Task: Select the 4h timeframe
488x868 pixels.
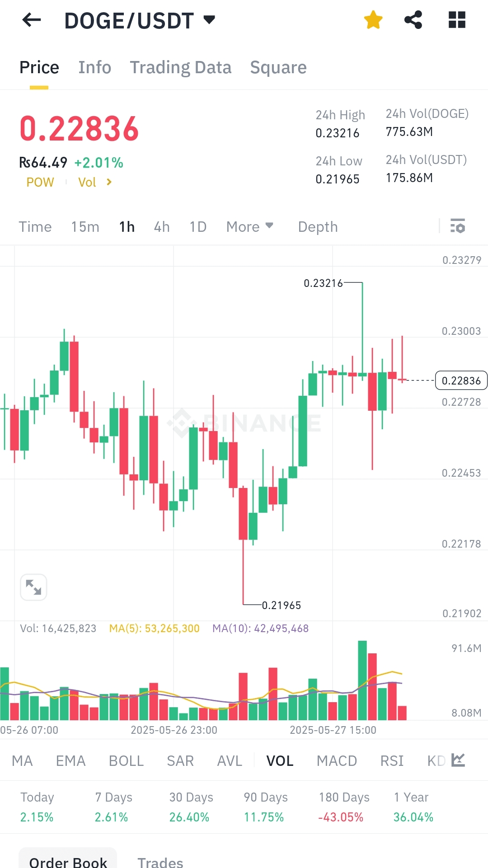Action: pyautogui.click(x=162, y=226)
